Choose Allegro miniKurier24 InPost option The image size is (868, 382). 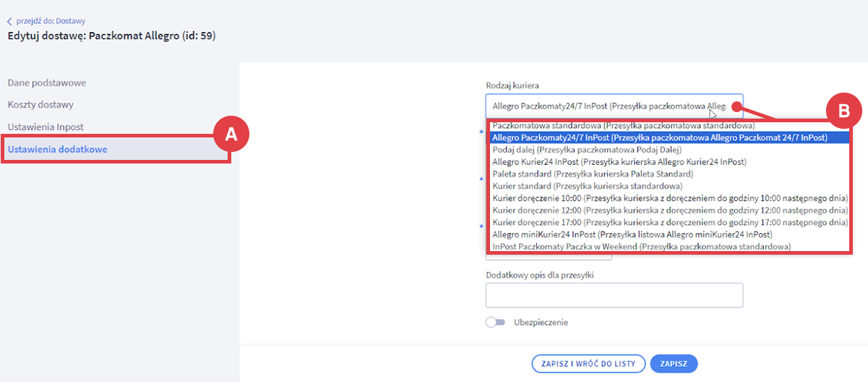point(669,234)
